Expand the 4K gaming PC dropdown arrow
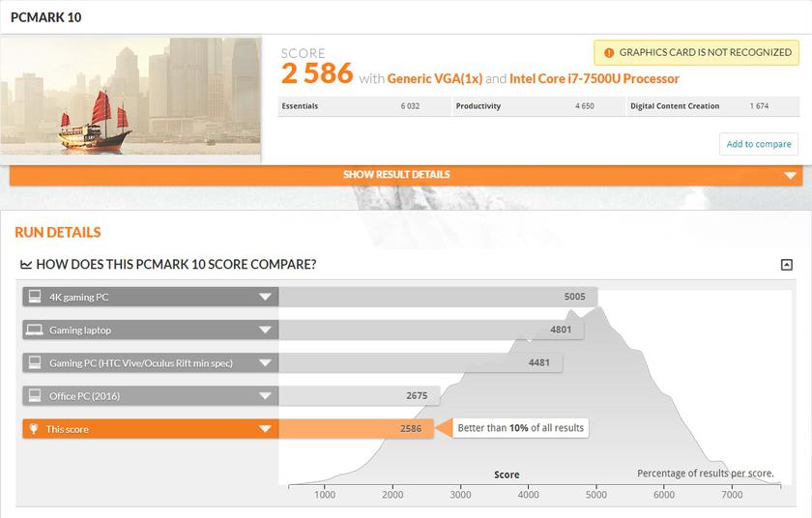812x518 pixels. click(264, 297)
